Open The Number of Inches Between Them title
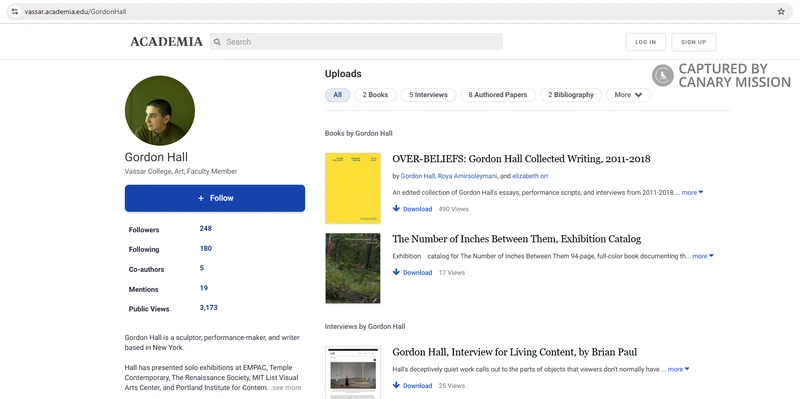 [x=516, y=239]
